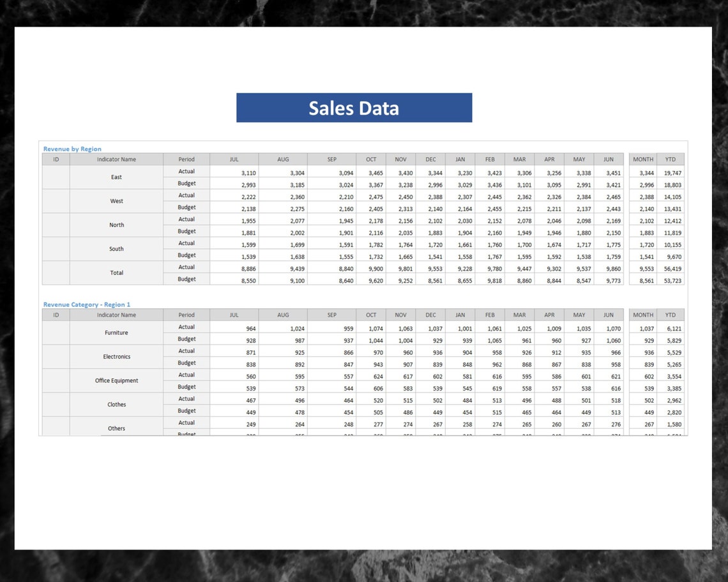This screenshot has height=582, width=728.
Task: Click the Indicator Name header in top table
Action: click(x=116, y=159)
